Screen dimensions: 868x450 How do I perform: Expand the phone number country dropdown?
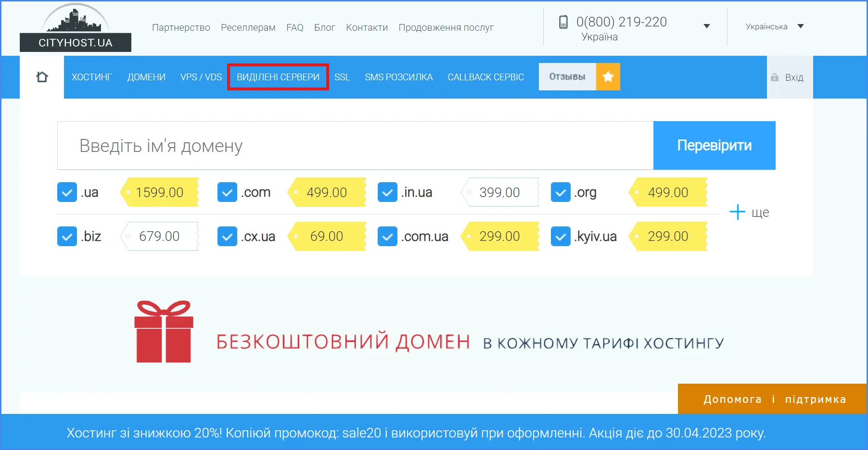707,26
